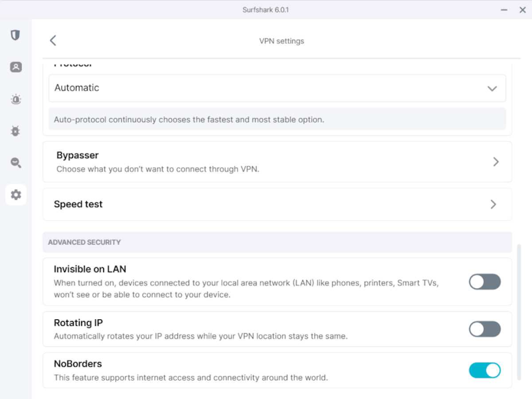Enable the Invisible on LAN toggle

[485, 282]
